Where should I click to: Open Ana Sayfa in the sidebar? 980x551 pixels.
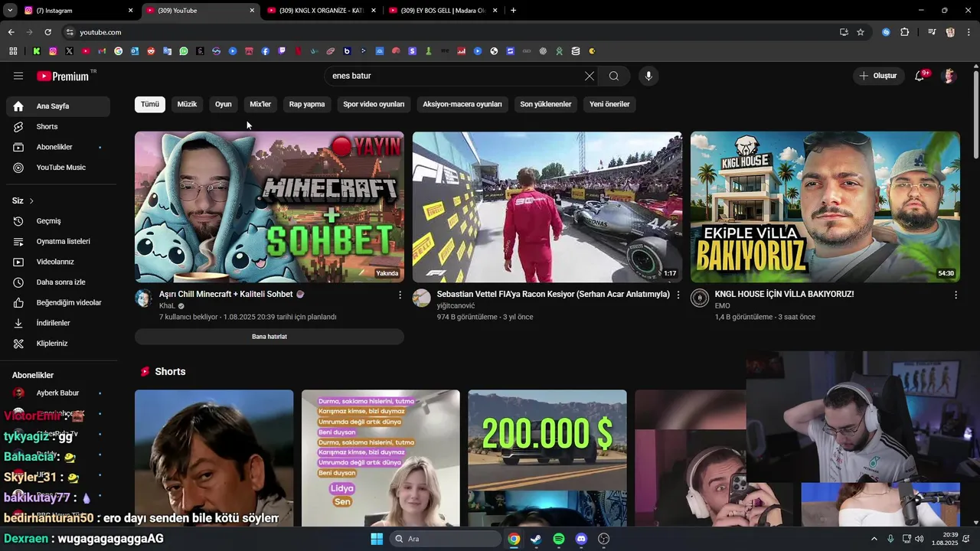58,106
